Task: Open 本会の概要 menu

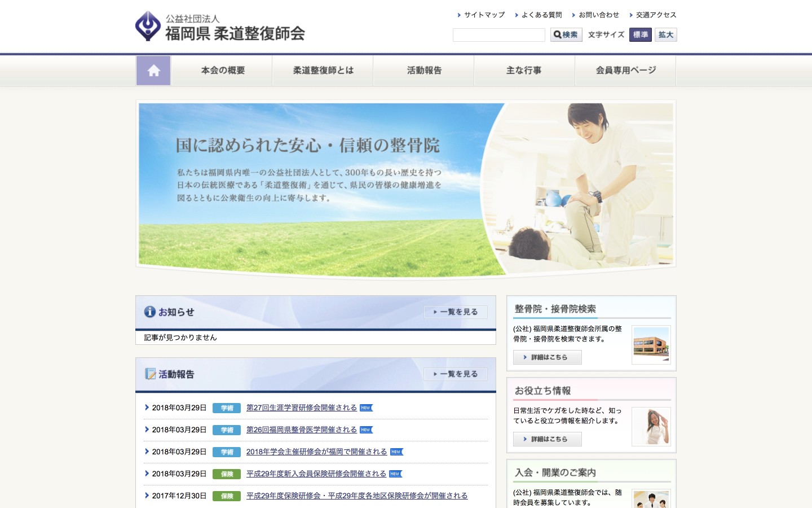Action: tap(222, 71)
